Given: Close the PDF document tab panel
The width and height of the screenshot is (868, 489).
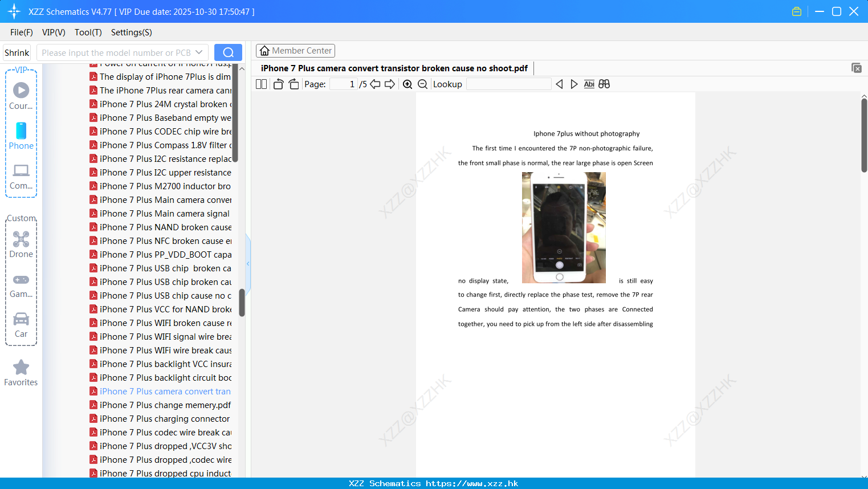Looking at the screenshot, I should [856, 68].
